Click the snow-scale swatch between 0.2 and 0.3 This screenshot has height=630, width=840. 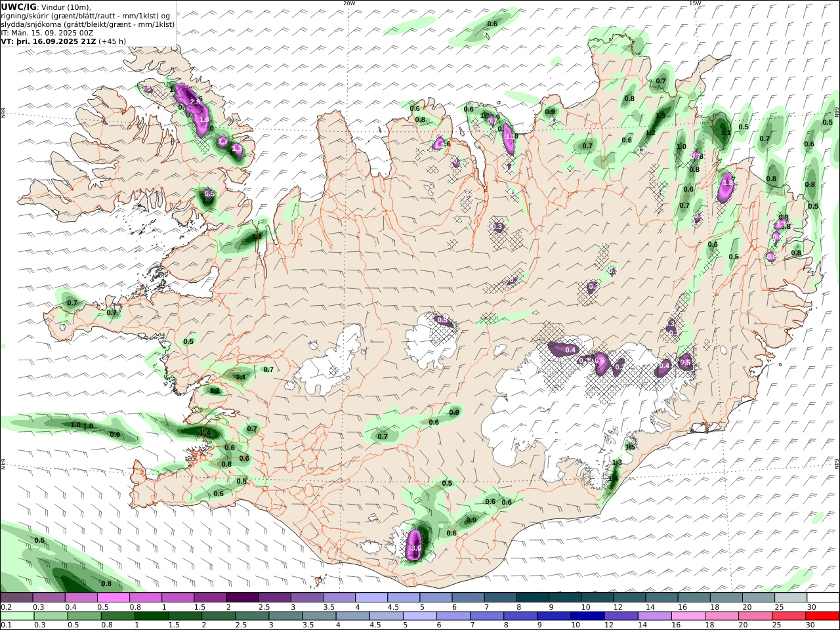tap(16, 597)
